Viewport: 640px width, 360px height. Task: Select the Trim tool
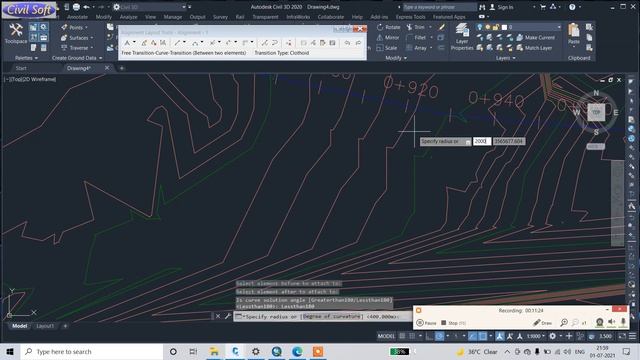tap(416, 27)
